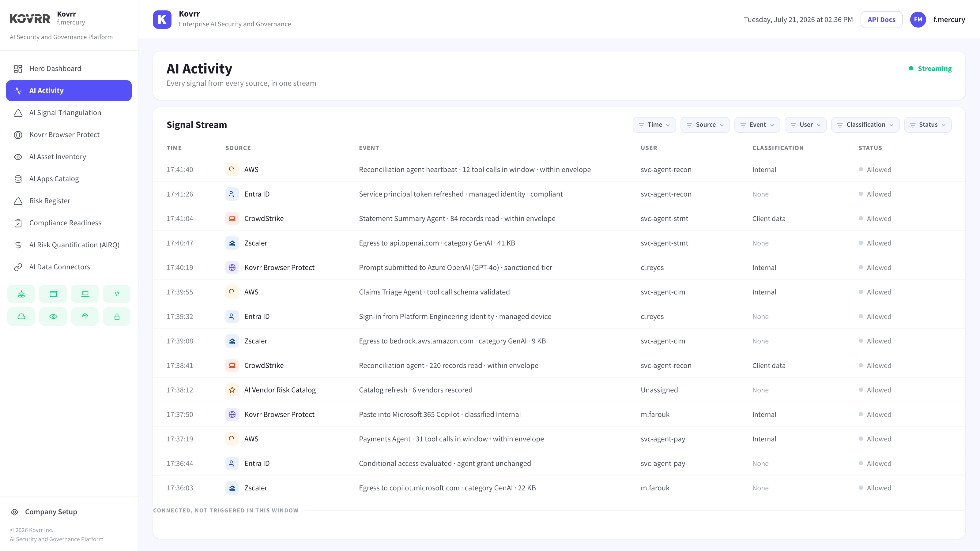Click the STATUS column header
Viewport: 980px width, 551px height.
tap(870, 148)
